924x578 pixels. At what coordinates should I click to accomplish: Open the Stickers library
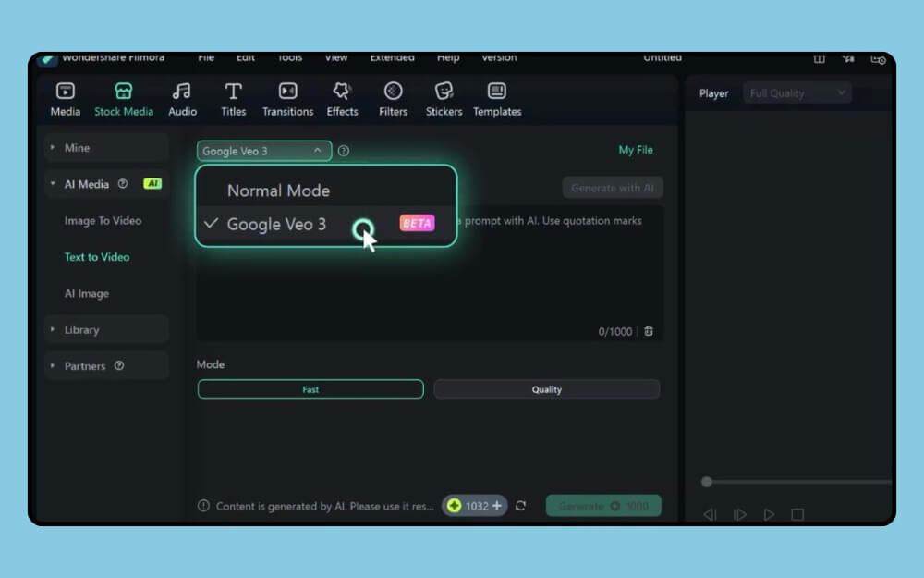[444, 97]
